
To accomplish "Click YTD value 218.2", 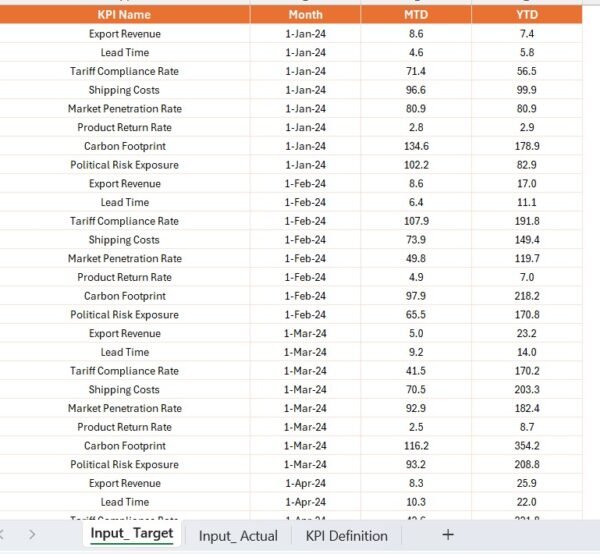I will [527, 296].
